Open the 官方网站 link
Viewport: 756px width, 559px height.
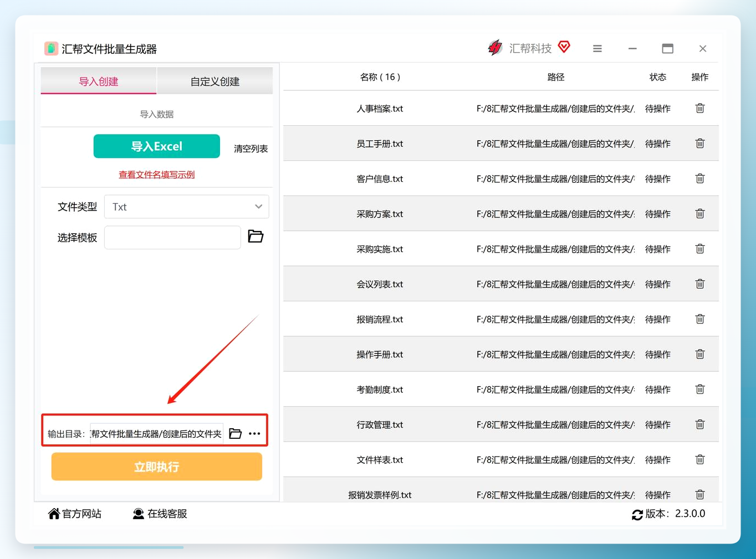[75, 514]
